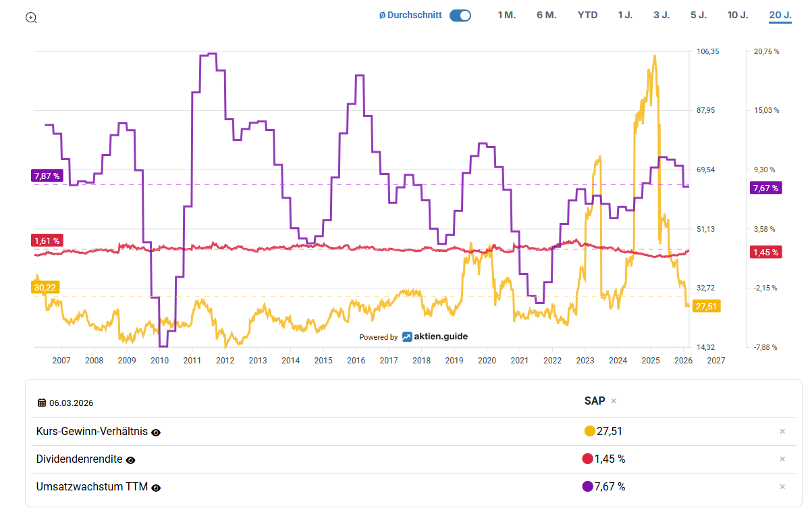Remove SAP using the x next to it
Image resolution: width=812 pixels, height=510 pixels.
click(x=614, y=401)
